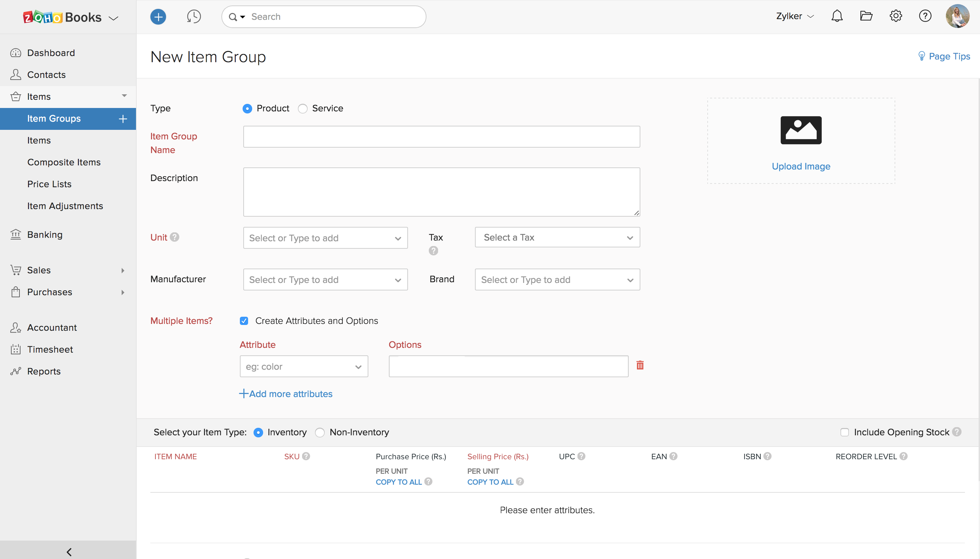Open the Reports section in sidebar
980x559 pixels.
coord(44,371)
